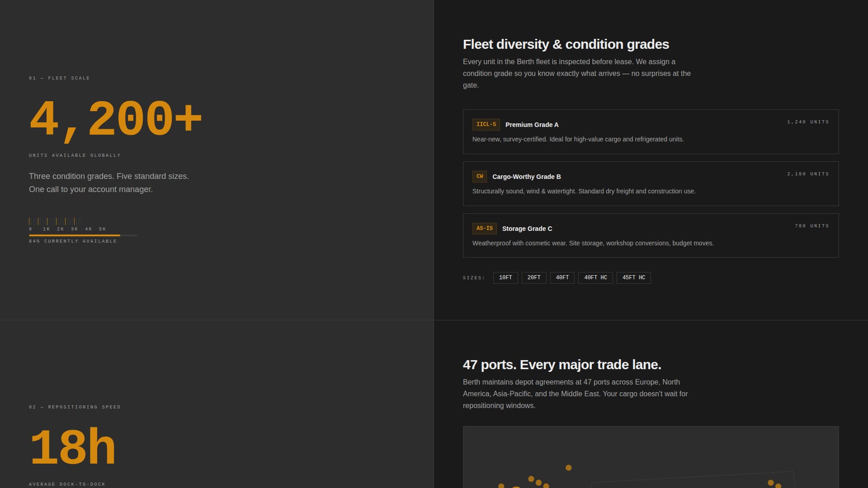Viewport: 868px width, 488px height.
Task: Click the AS-IS grade badge
Action: pos(484,229)
